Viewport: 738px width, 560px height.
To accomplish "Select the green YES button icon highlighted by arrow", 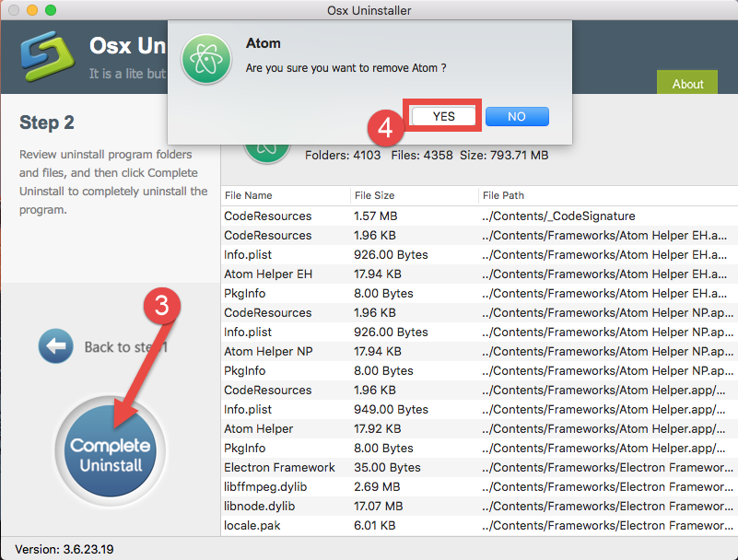I will (441, 116).
